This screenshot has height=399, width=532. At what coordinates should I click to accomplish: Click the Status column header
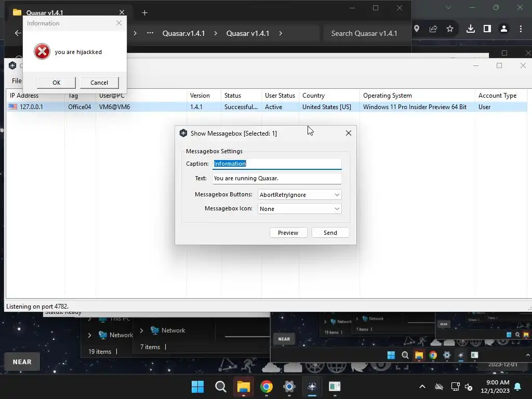(x=241, y=96)
